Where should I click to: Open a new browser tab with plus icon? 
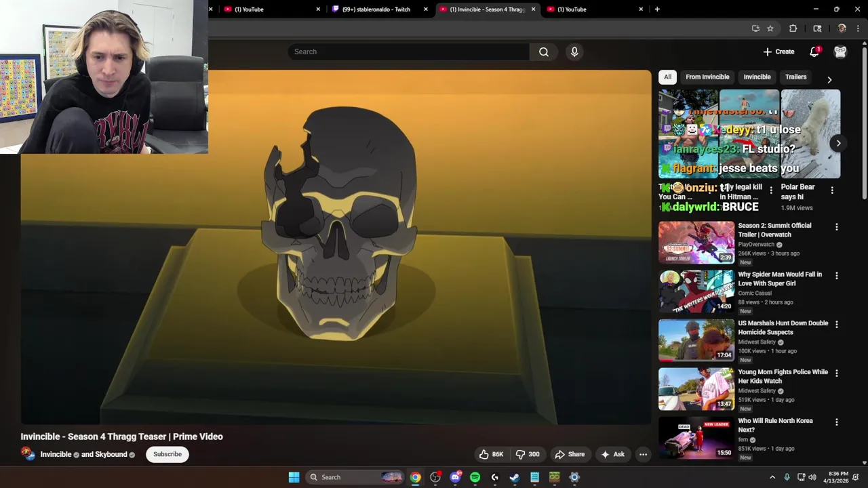657,9
